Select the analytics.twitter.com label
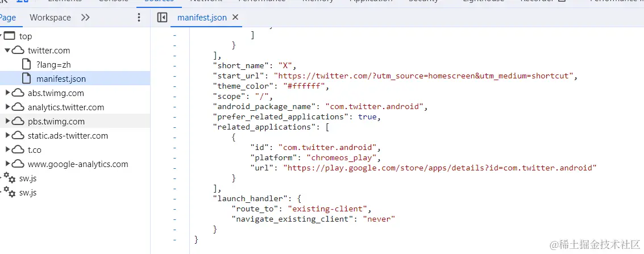Image resolution: width=644 pixels, height=254 pixels. pos(66,107)
